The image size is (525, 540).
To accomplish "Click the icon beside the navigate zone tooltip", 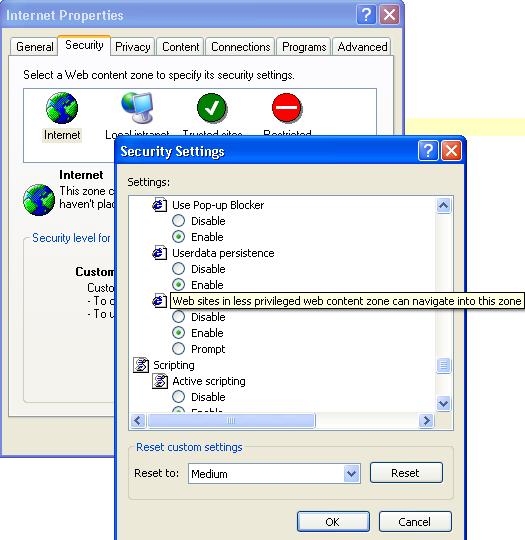I will click(160, 301).
